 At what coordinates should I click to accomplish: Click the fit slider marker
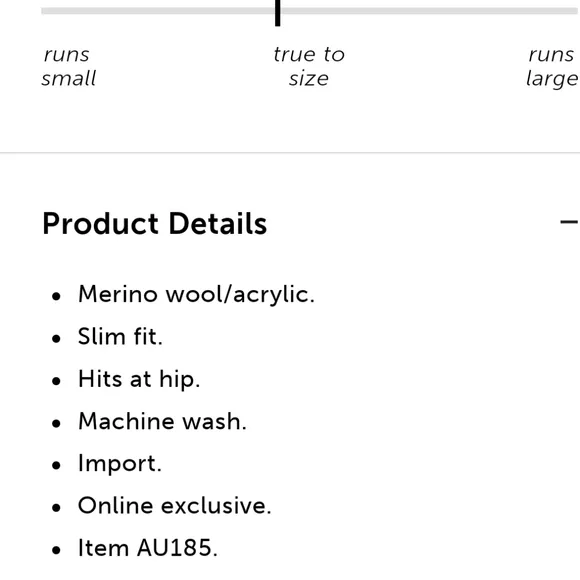(x=277, y=13)
